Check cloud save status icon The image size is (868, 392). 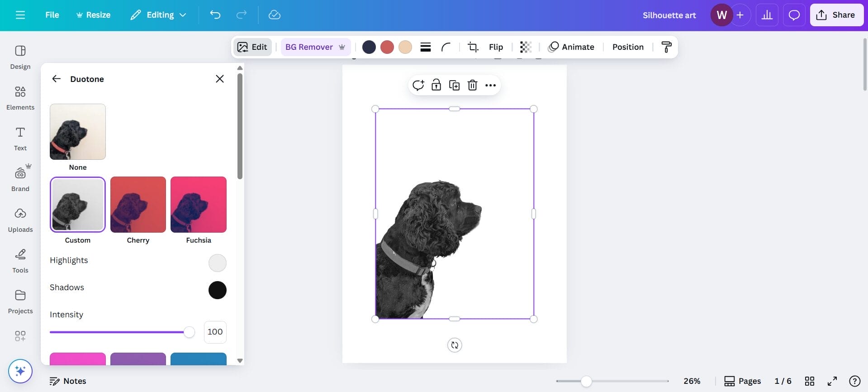[x=275, y=15]
